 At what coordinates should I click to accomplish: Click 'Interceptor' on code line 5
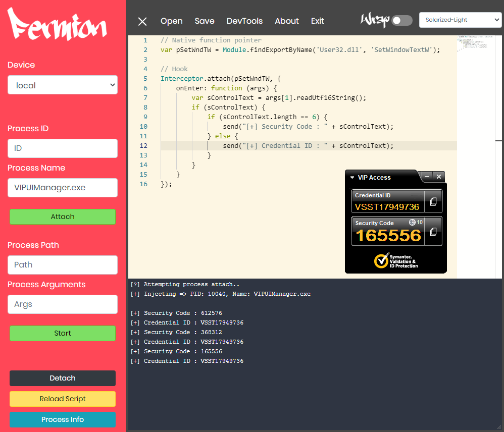[x=182, y=79]
